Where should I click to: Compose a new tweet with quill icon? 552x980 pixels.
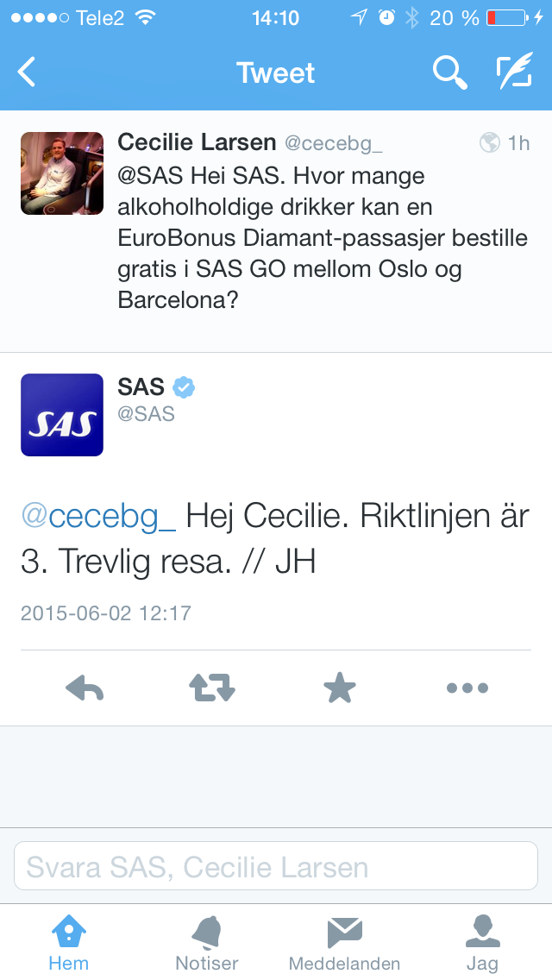pyautogui.click(x=514, y=72)
